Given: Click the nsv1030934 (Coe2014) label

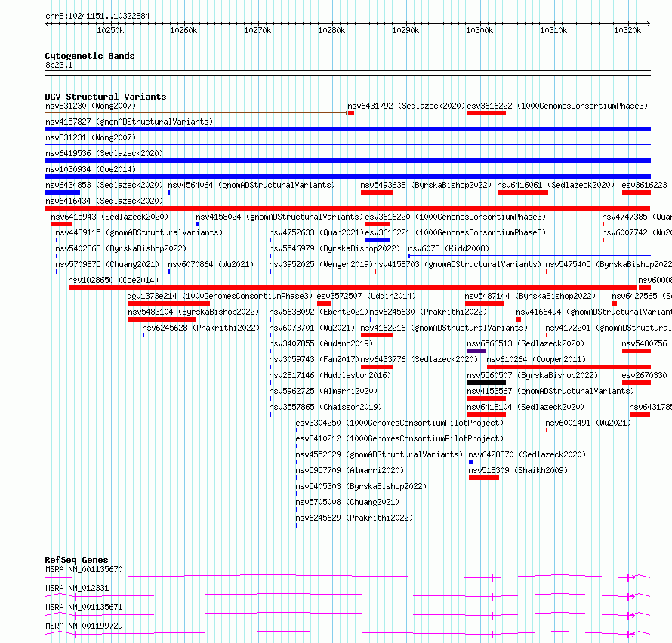Looking at the screenshot, I should click(x=91, y=169).
